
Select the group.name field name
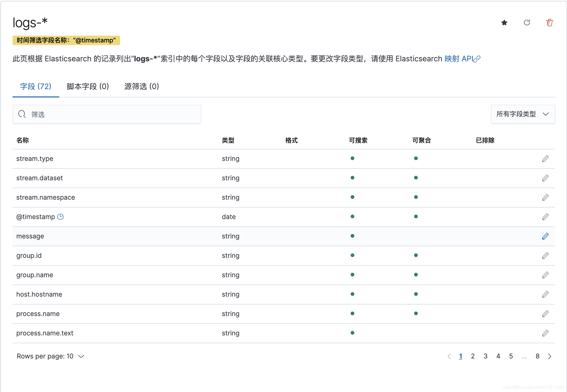coord(35,275)
